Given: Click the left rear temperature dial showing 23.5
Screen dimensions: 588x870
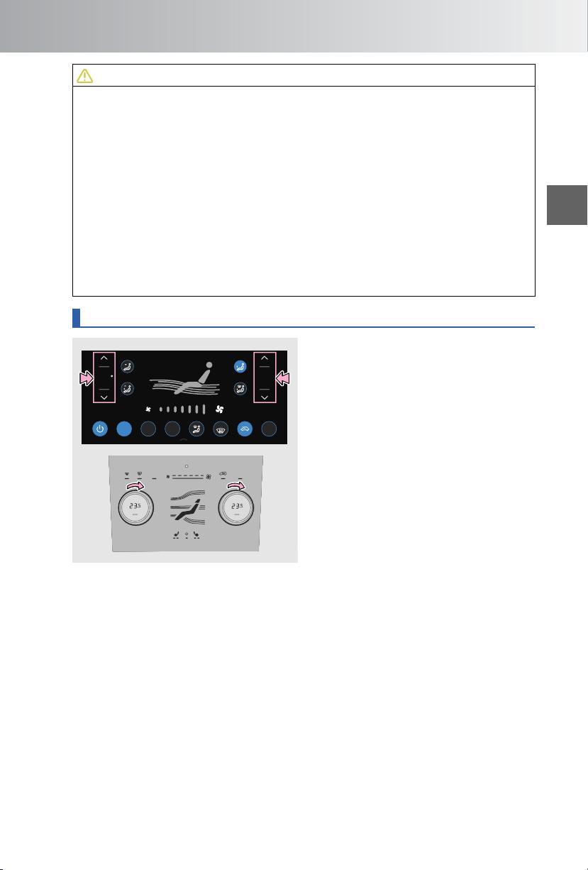Looking at the screenshot, I should [132, 507].
